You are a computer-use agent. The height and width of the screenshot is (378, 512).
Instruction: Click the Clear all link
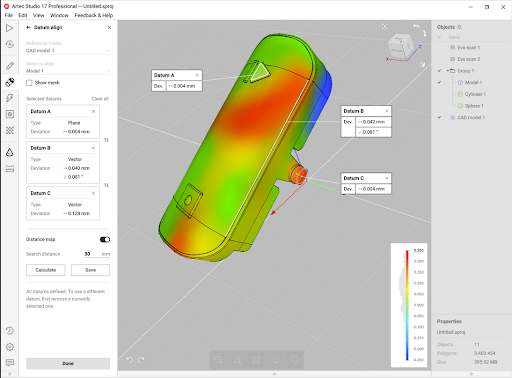coord(100,99)
